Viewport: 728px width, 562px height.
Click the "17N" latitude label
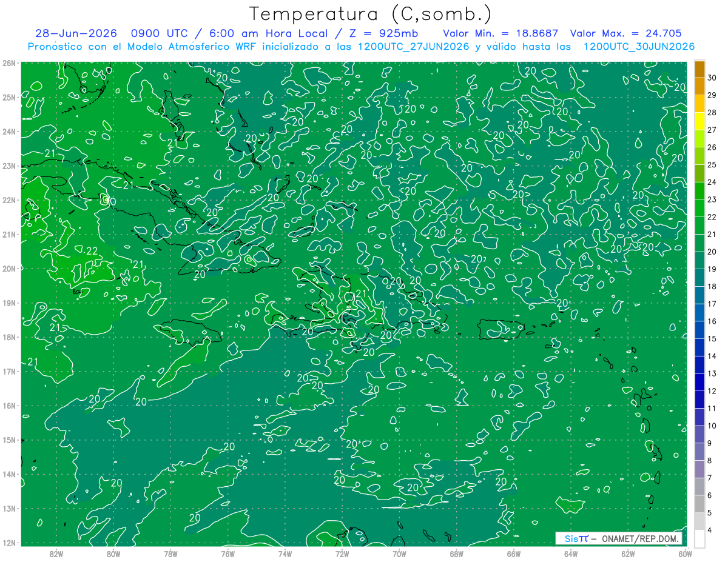click(x=8, y=372)
